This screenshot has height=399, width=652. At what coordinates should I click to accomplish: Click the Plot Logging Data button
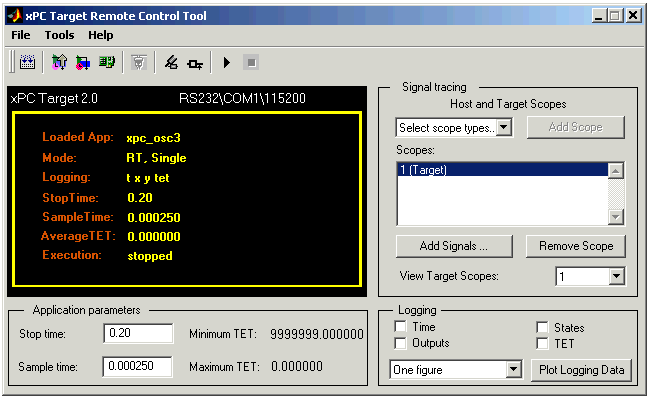pyautogui.click(x=581, y=370)
